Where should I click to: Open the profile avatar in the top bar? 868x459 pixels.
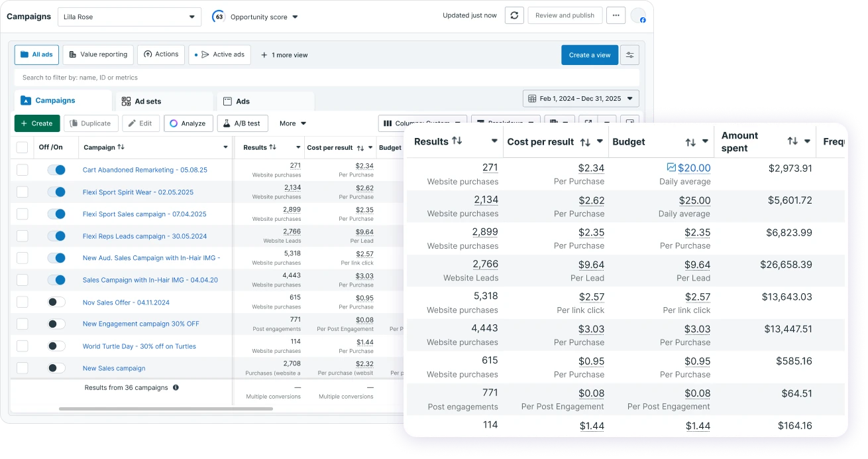(638, 16)
